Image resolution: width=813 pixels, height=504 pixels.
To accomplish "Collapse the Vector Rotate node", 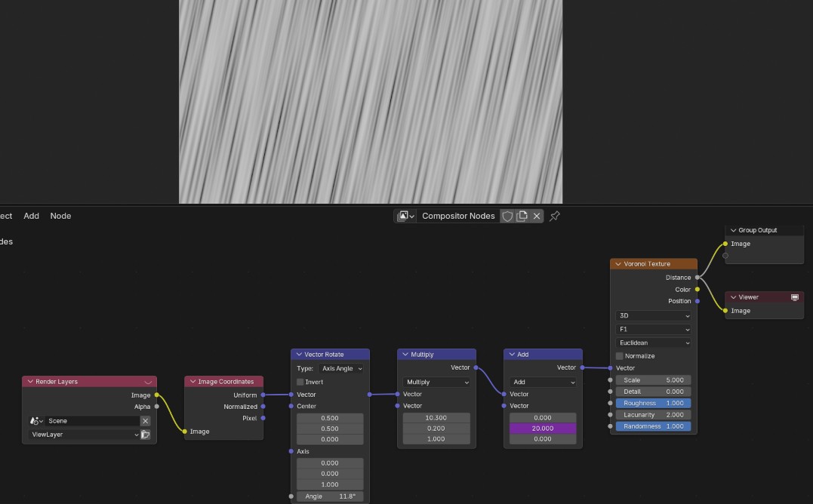I will click(x=299, y=355).
